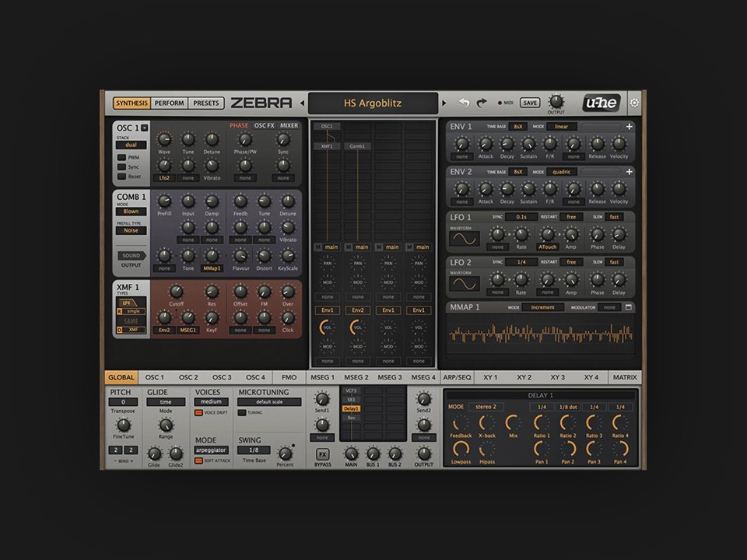The width and height of the screenshot is (747, 560).
Task: Mute the first mixer channel with M
Action: (317, 247)
